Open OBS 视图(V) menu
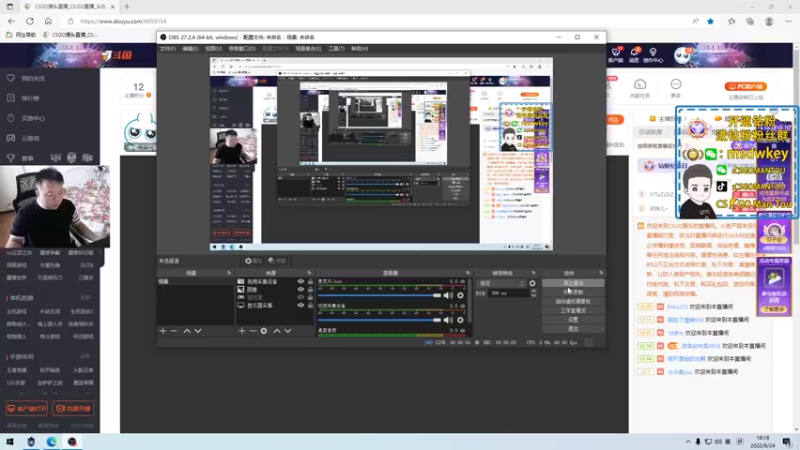This screenshot has height=450, width=800. coord(213,49)
